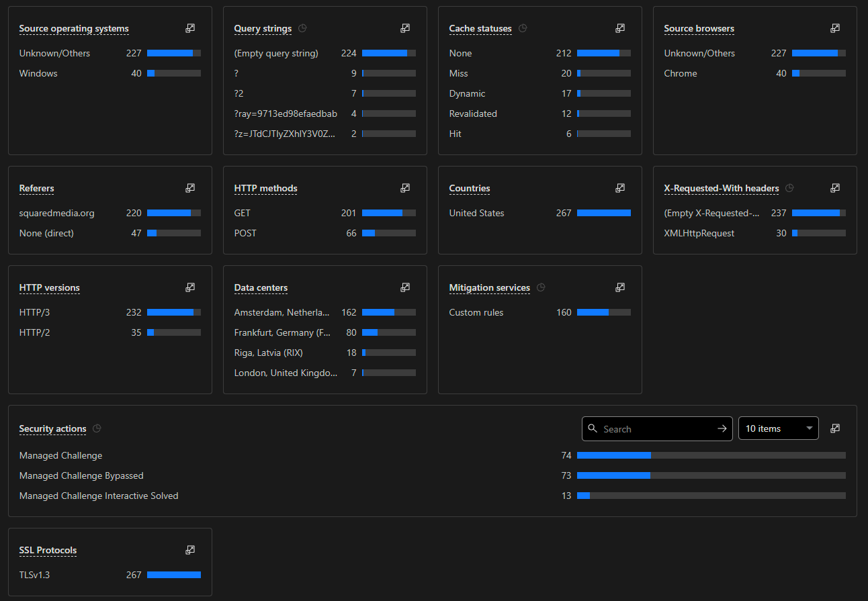Viewport: 868px width, 601px height.
Task: Click the pie icon beside Query strings
Action: [302, 28]
